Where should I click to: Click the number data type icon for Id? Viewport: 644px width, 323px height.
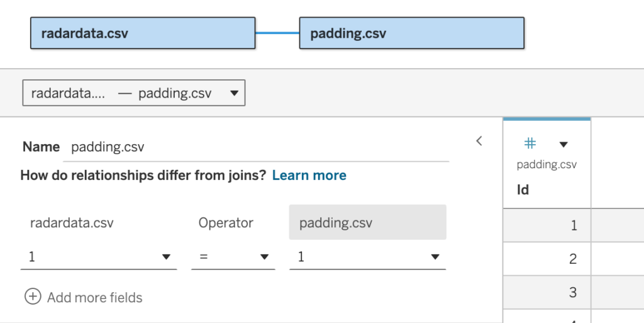pyautogui.click(x=530, y=144)
